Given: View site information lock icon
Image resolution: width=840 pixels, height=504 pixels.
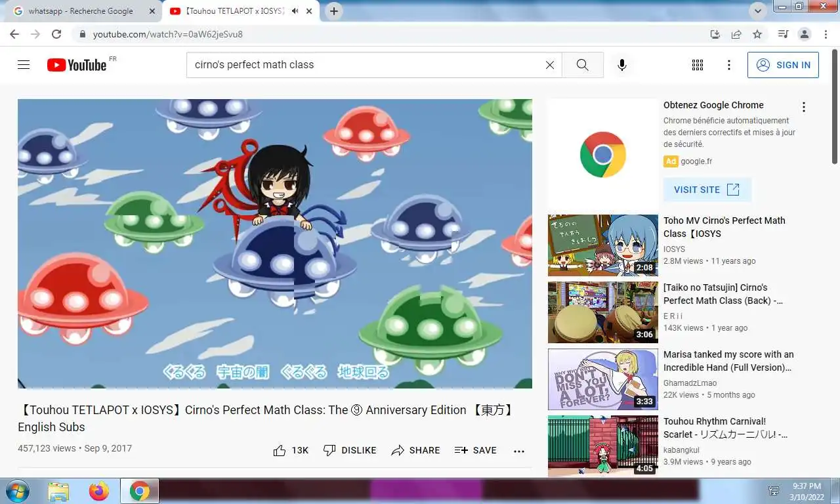Looking at the screenshot, I should click(82, 34).
